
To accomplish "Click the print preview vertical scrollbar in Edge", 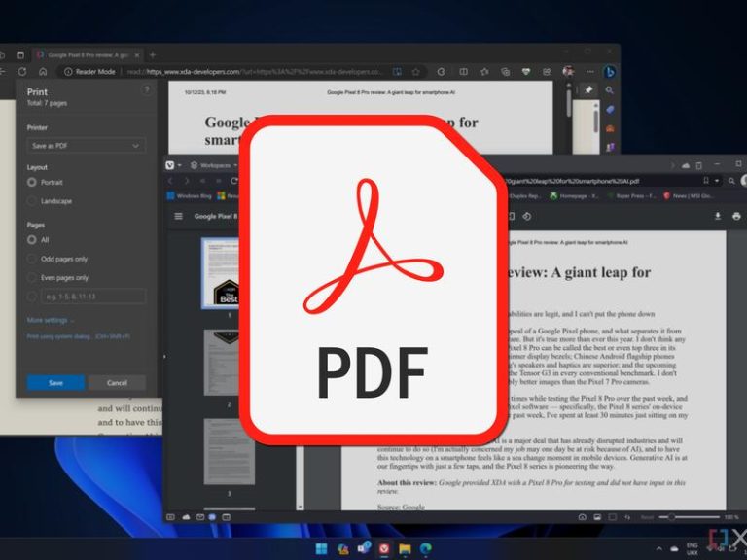I will coord(568,102).
